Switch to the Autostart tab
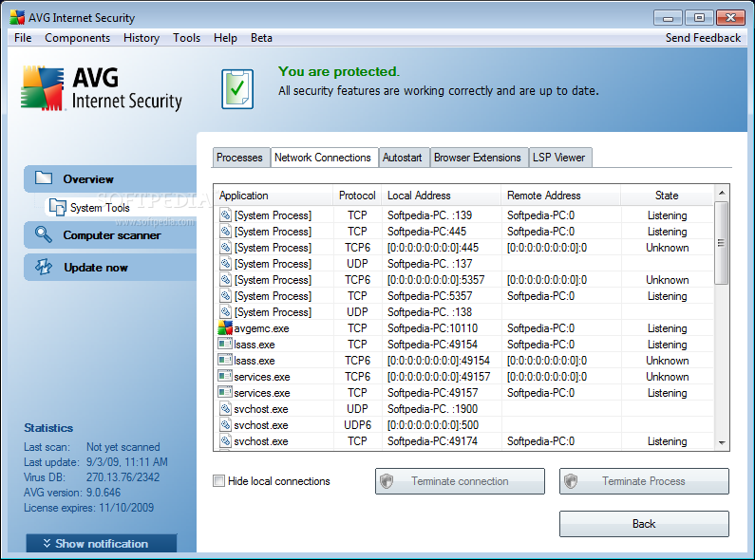755x560 pixels. (x=402, y=158)
